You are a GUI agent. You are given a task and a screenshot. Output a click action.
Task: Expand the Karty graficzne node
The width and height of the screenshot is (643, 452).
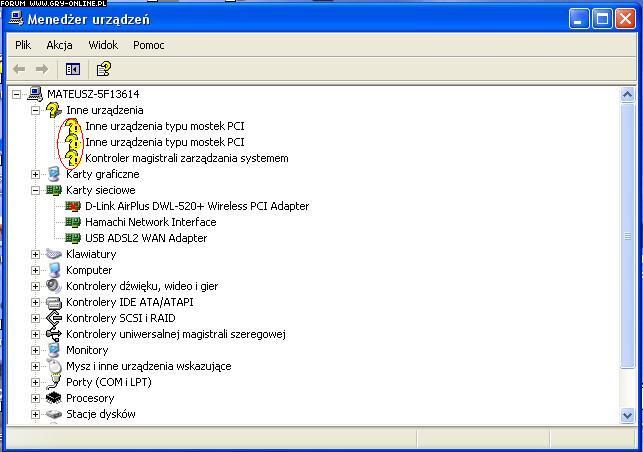point(36,174)
